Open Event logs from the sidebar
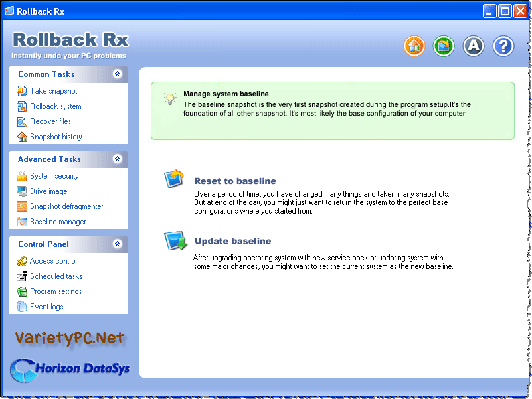 (x=46, y=307)
